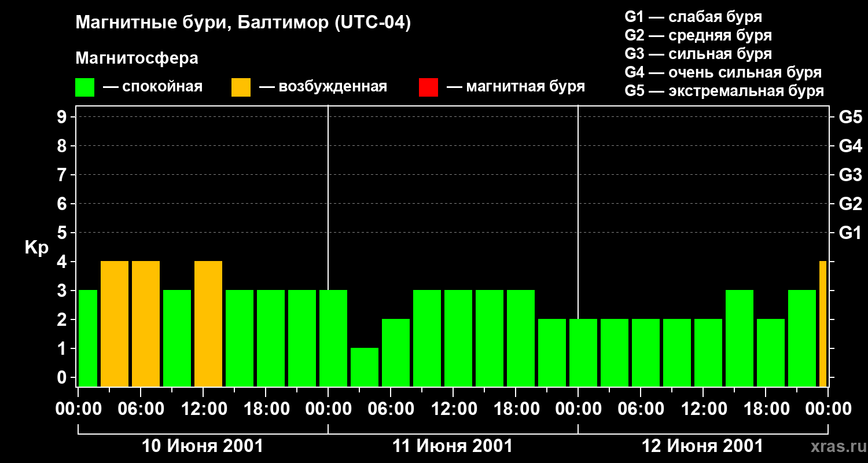Click the 10 June 09:00–12:00 green bar
The width and height of the screenshot is (868, 463).
[x=177, y=339]
